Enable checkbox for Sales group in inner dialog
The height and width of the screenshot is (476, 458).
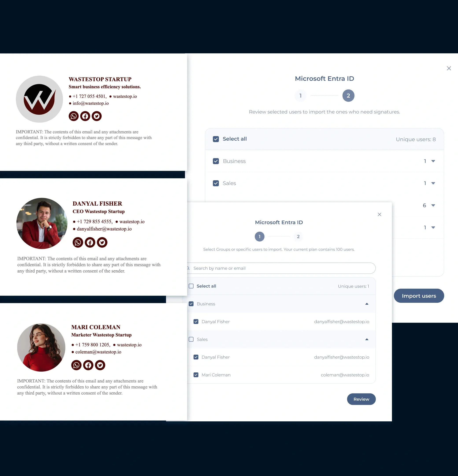click(x=191, y=339)
